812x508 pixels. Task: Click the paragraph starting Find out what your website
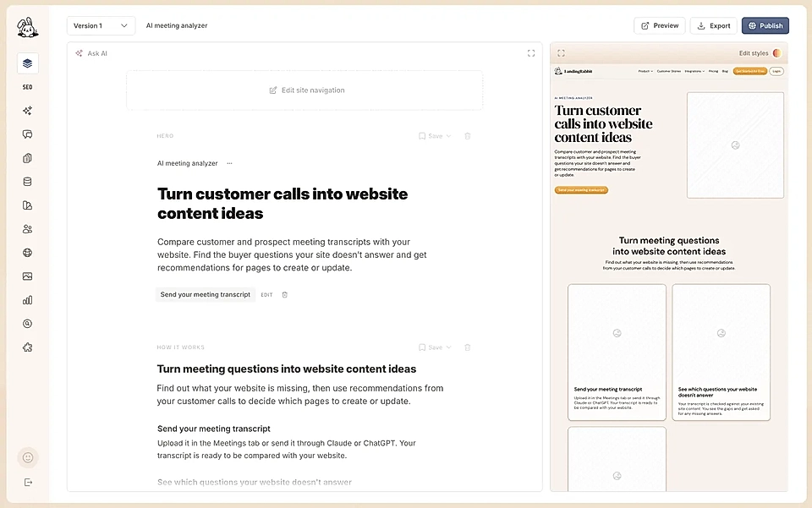pos(299,395)
